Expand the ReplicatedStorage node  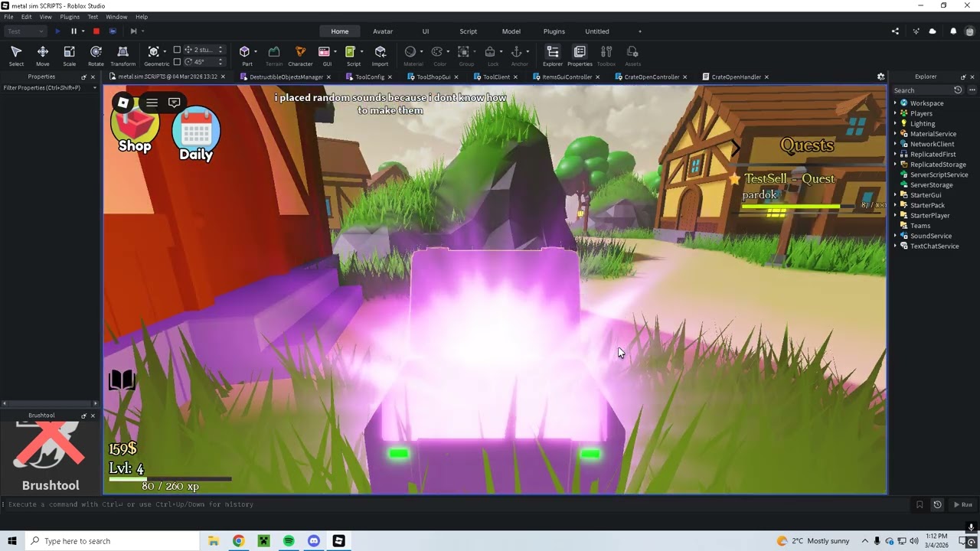tap(895, 165)
